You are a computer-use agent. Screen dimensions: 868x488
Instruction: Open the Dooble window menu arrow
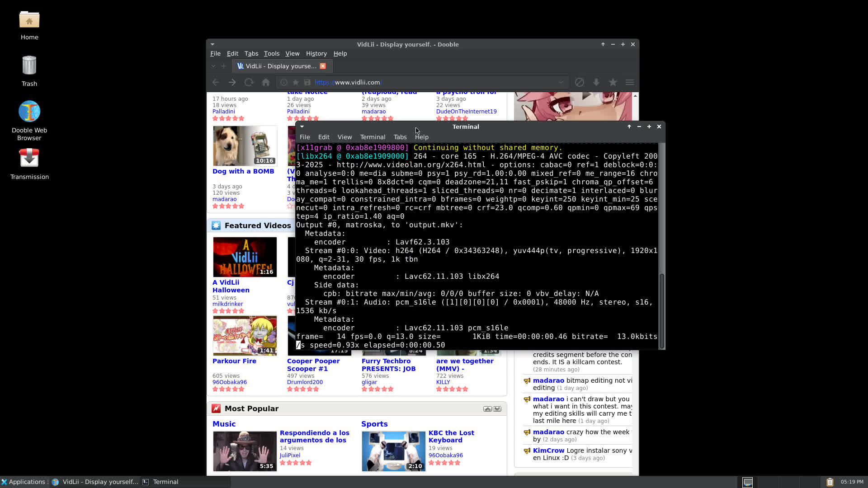point(212,44)
